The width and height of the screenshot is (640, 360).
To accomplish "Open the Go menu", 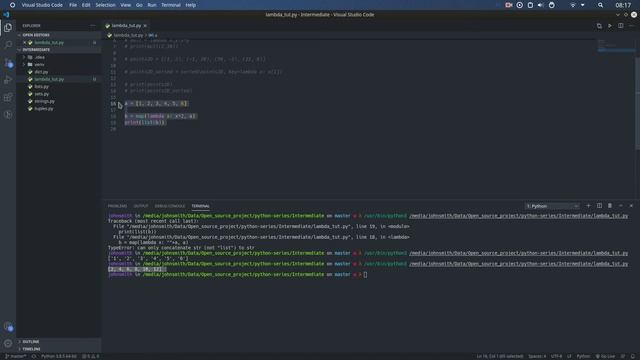I will pyautogui.click(x=139, y=5).
